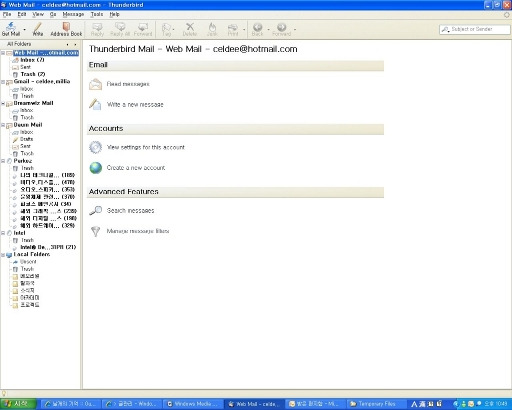
Task: Select the Gmail account row
Action: [x=42, y=82]
